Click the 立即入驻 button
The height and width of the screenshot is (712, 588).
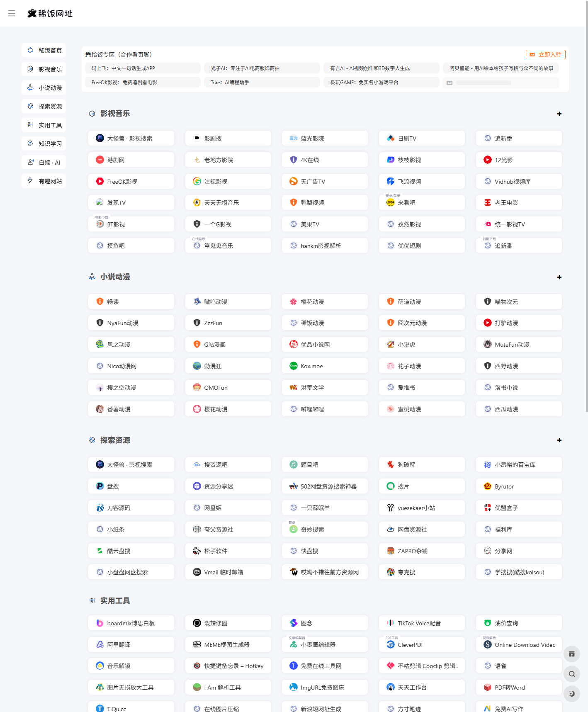click(546, 54)
